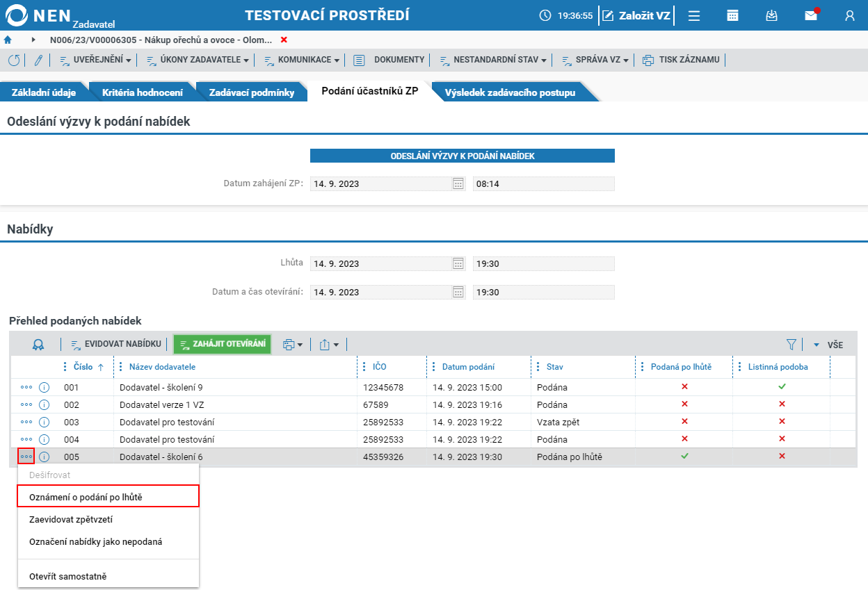Expand the Uveřejnění dropdown menu
The height and width of the screenshot is (590, 868).
95,60
